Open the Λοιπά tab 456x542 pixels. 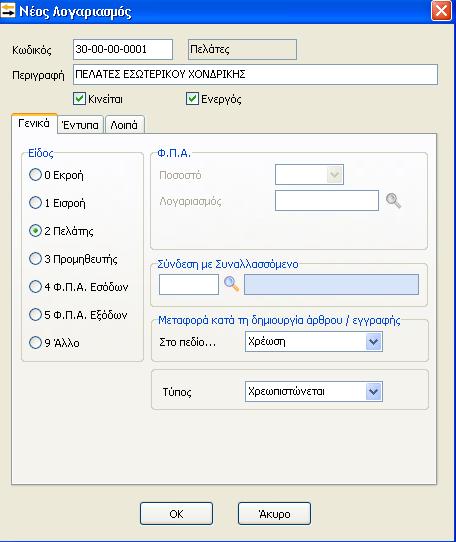point(124,125)
